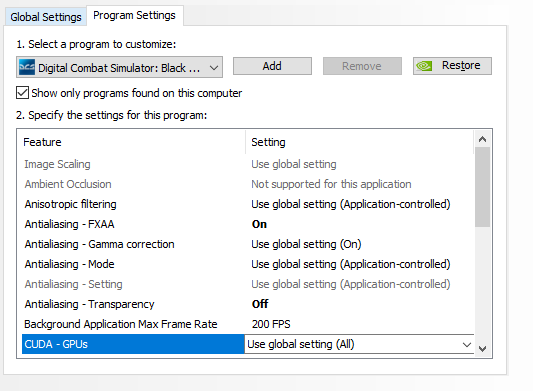The image size is (533, 391).
Task: Click the Restore button
Action: (x=452, y=66)
